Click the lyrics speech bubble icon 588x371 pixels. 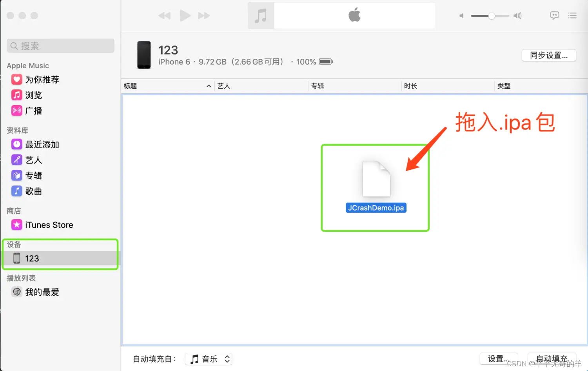tap(554, 15)
